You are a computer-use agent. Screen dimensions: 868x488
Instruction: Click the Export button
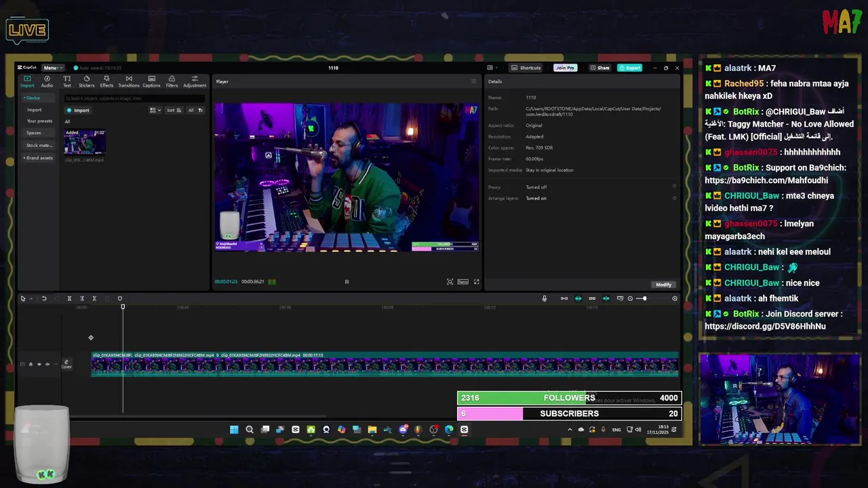(630, 68)
